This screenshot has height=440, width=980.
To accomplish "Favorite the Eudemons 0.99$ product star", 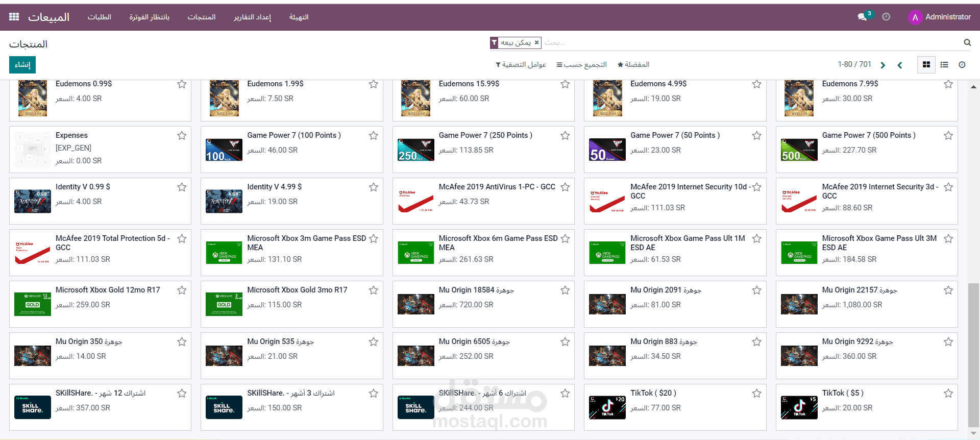I will tap(182, 84).
